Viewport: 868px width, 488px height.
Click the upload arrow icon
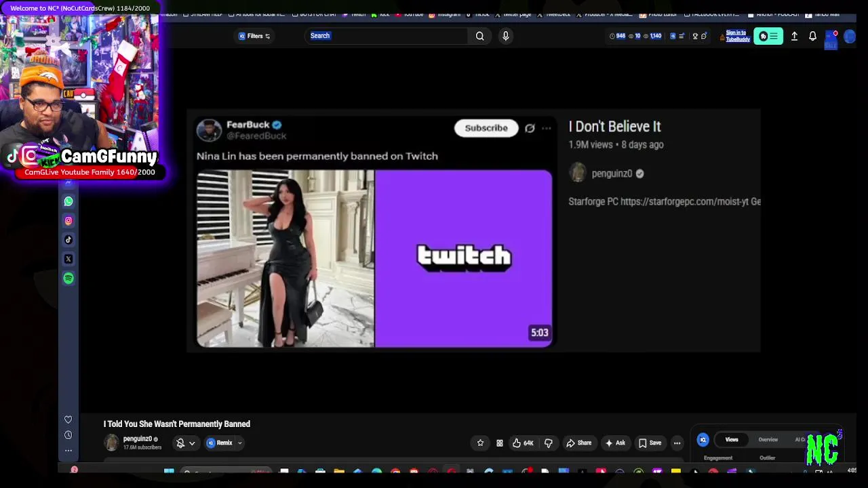(794, 36)
